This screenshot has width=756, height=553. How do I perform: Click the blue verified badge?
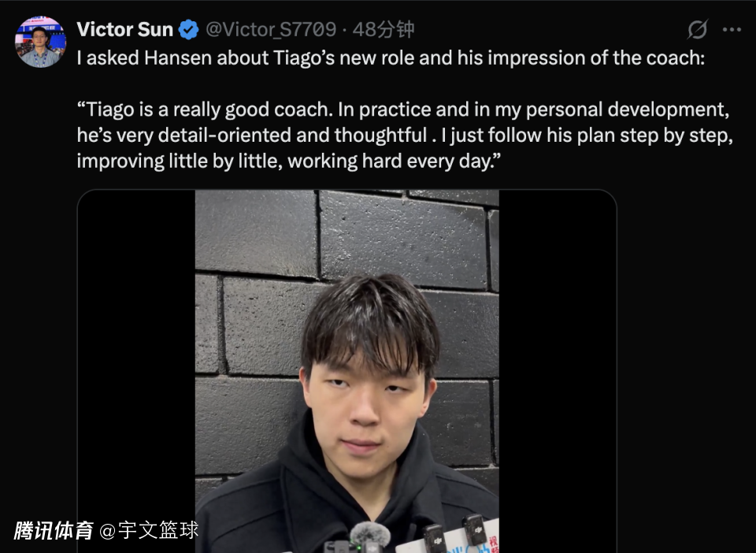188,30
